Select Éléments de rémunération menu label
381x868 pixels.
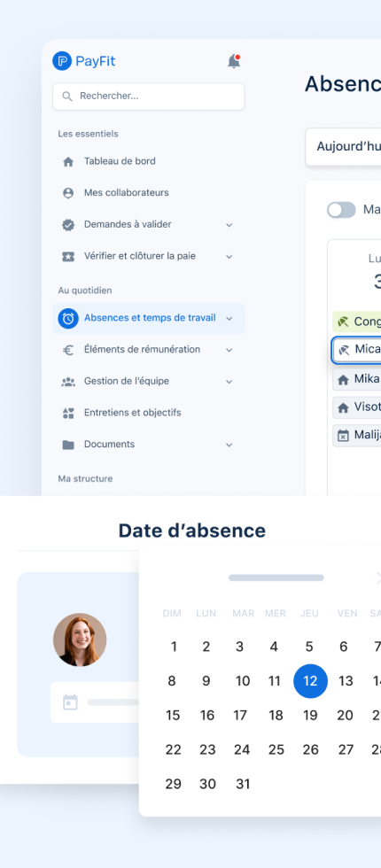click(x=142, y=349)
